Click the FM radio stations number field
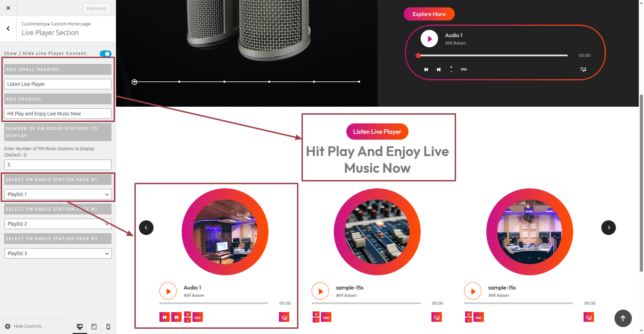This screenshot has height=334, width=644. coord(58,165)
